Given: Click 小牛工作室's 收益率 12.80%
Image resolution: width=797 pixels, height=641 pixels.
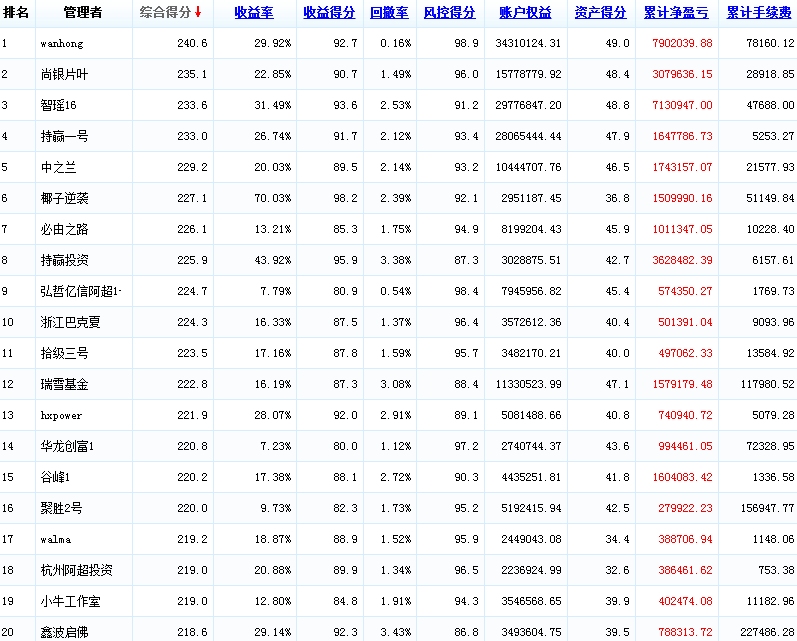Looking at the screenshot, I should pyautogui.click(x=273, y=601).
